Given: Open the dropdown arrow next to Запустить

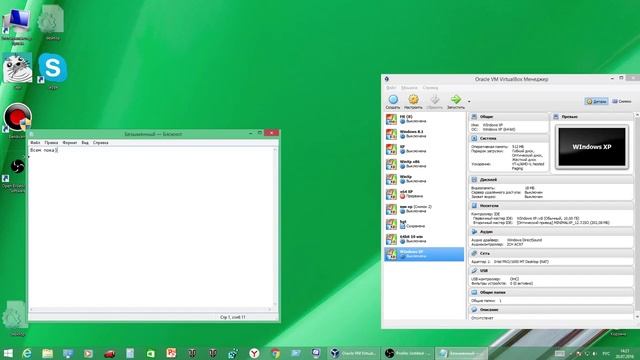Looking at the screenshot, I should pos(469,101).
